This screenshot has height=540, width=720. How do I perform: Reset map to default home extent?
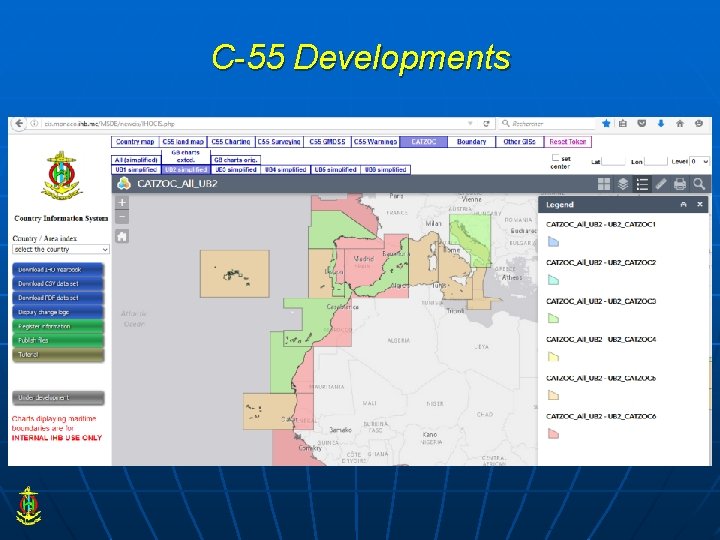click(x=122, y=237)
